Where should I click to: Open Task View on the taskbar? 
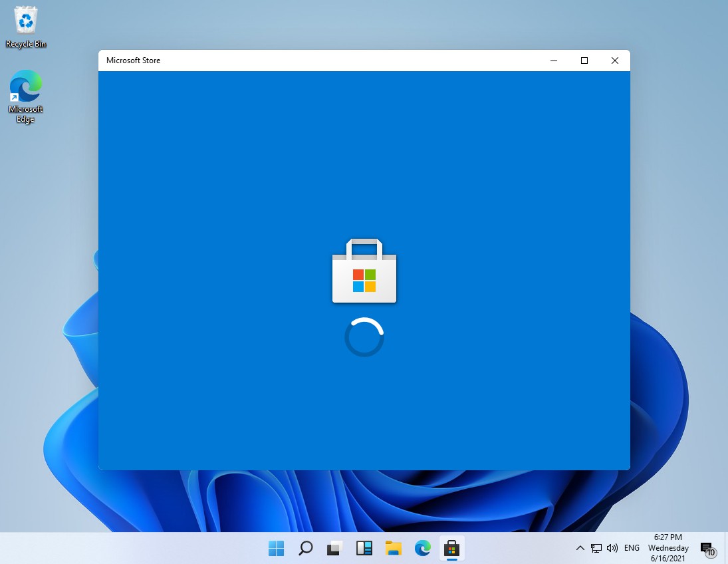[335, 548]
